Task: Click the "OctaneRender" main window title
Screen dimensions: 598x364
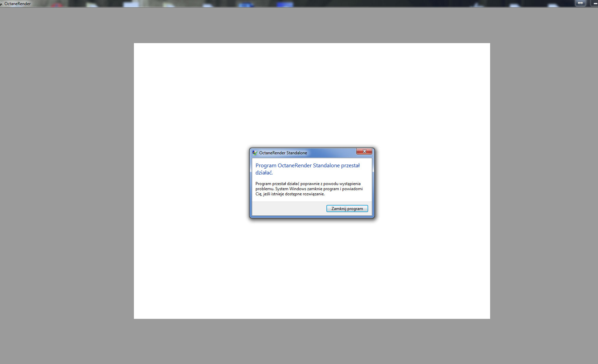Action: [17, 4]
